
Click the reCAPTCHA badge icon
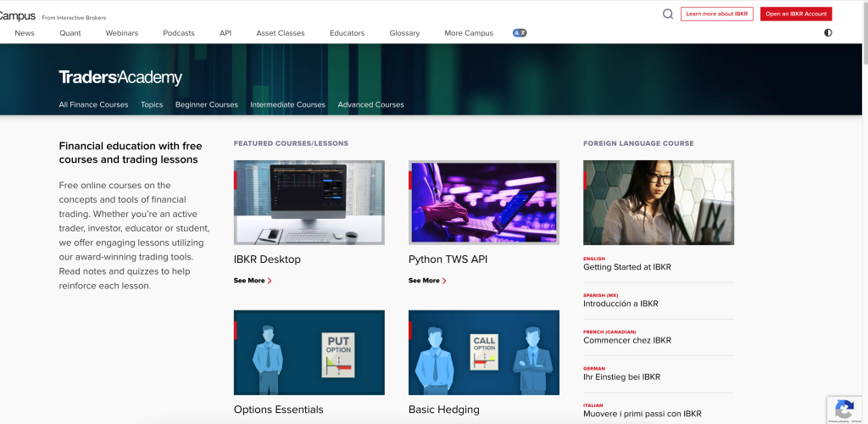tap(844, 409)
